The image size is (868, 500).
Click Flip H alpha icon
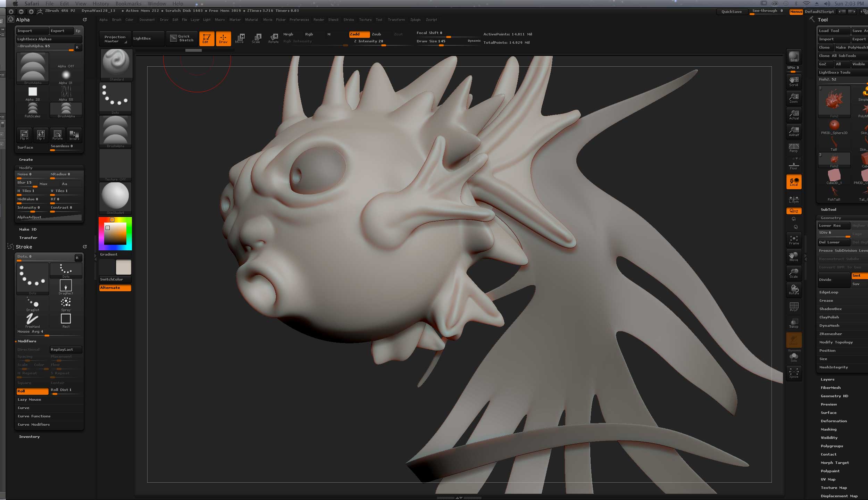point(24,135)
